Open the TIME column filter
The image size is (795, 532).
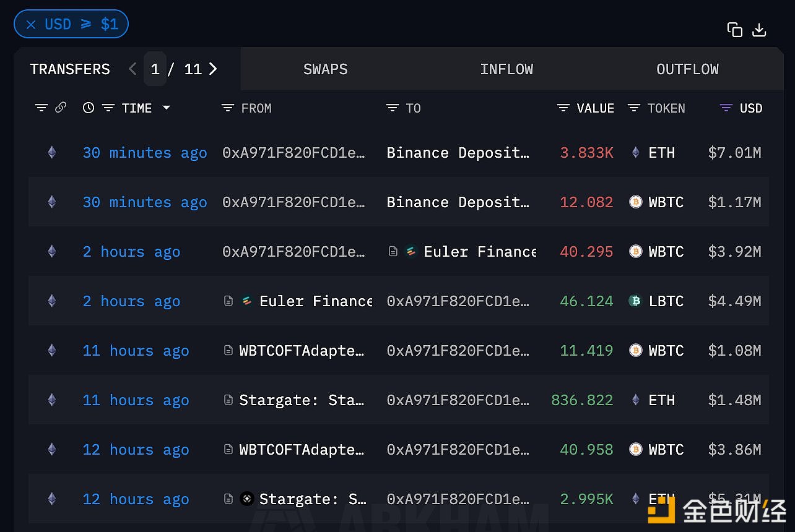point(108,108)
